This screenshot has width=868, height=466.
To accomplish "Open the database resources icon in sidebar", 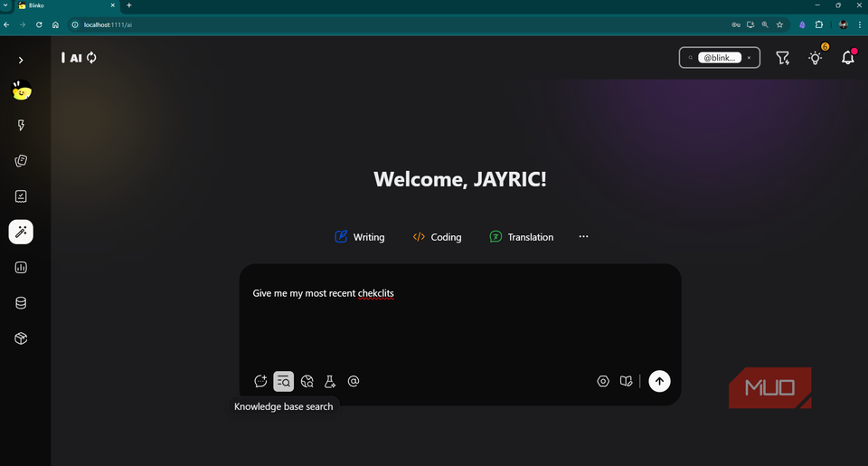I will 21,303.
